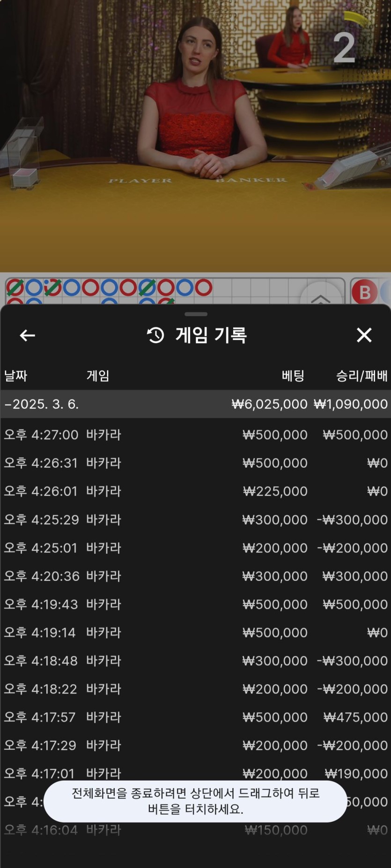Image resolution: width=391 pixels, height=868 pixels.
Task: Tap the red B banker badge
Action: (364, 292)
